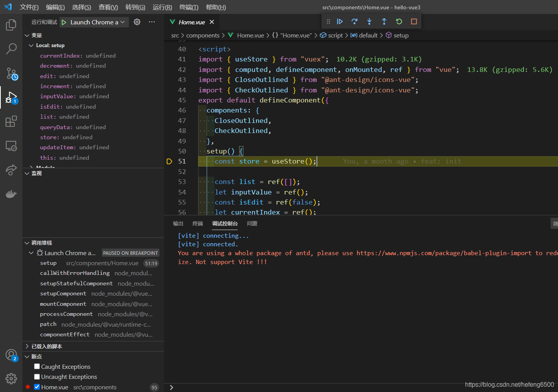Open launch.json via the gear icon
This screenshot has height=392, width=558.
137,22
